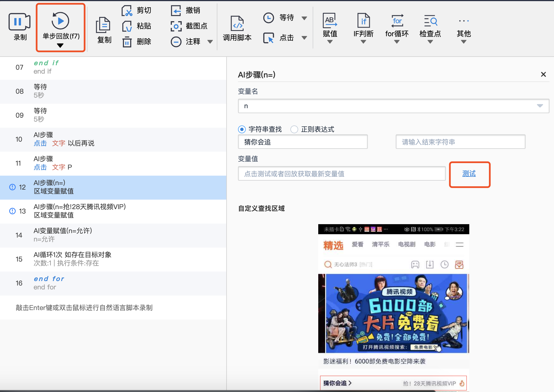Expand the 单步回放 dropdown arrow
Image resolution: width=554 pixels, height=392 pixels.
(60, 45)
